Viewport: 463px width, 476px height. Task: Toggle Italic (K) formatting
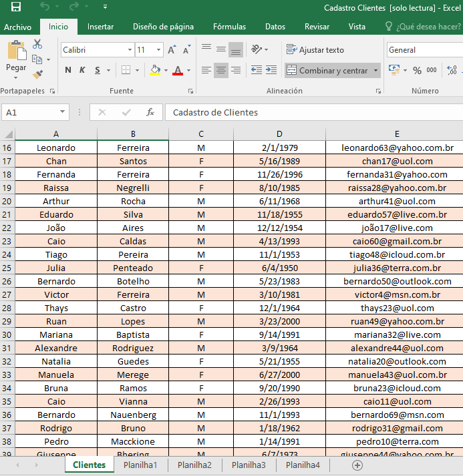[82, 70]
